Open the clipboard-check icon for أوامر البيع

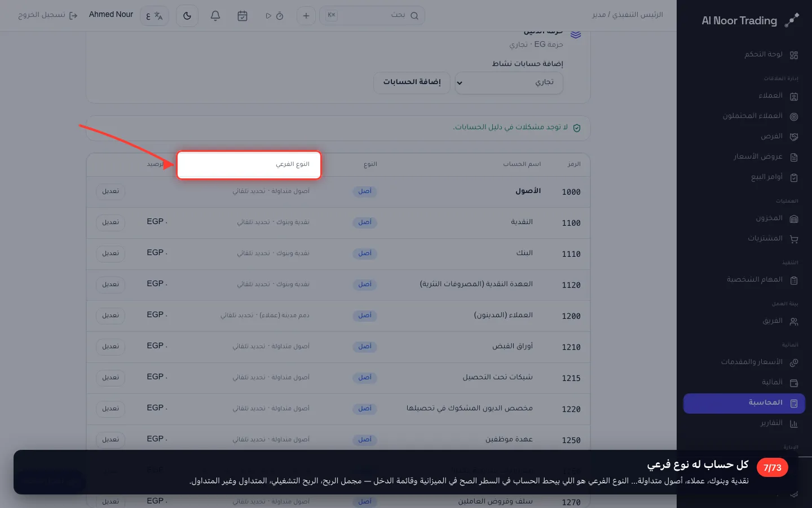coord(794,178)
